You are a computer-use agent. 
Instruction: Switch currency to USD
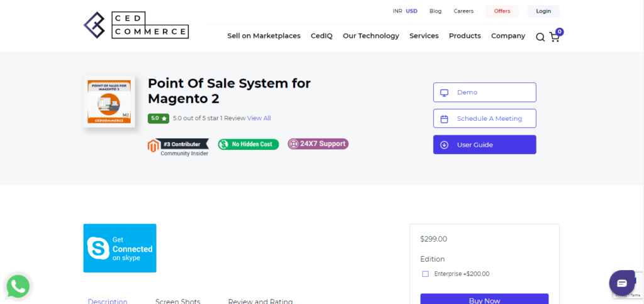coord(411,11)
